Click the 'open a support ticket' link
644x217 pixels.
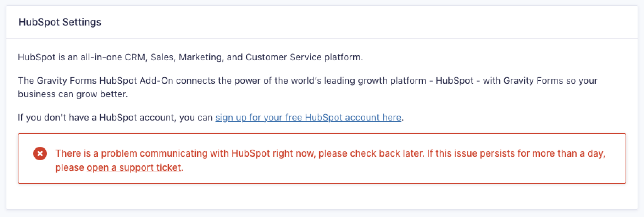click(134, 167)
